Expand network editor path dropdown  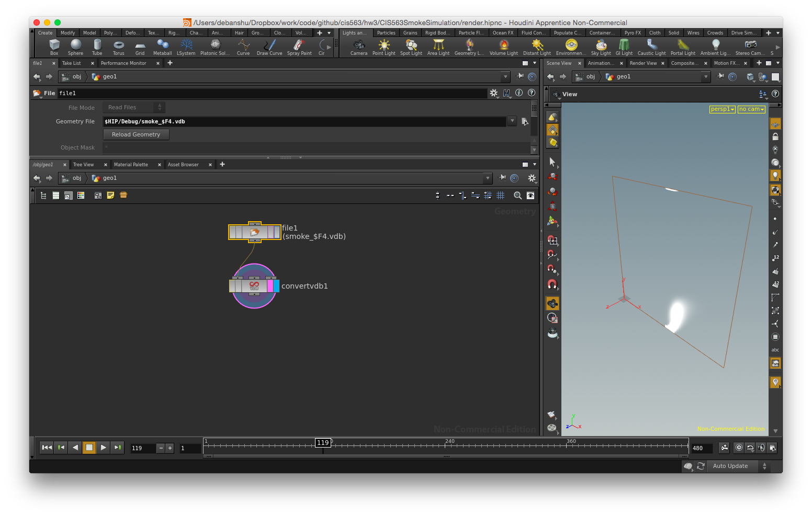click(488, 178)
